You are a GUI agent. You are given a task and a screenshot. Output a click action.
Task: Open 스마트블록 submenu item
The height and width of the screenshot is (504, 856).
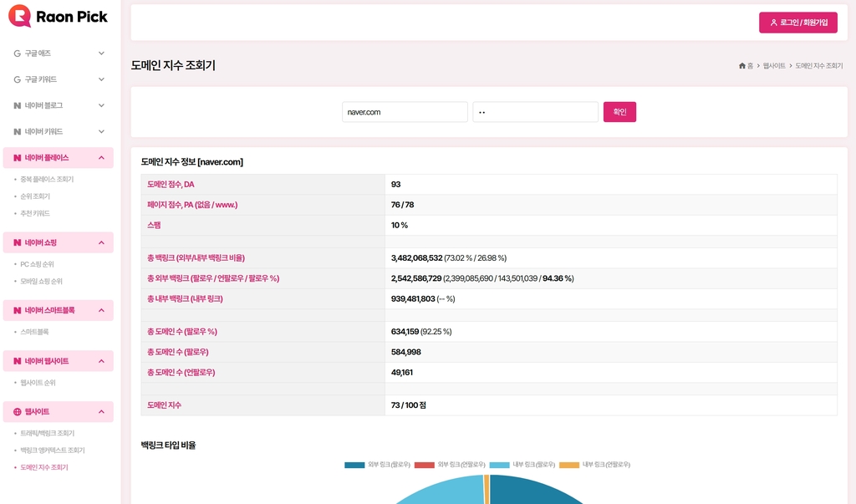pyautogui.click(x=34, y=332)
